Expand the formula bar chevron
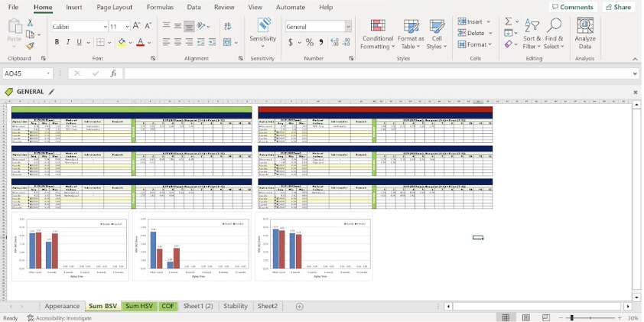 [x=636, y=73]
